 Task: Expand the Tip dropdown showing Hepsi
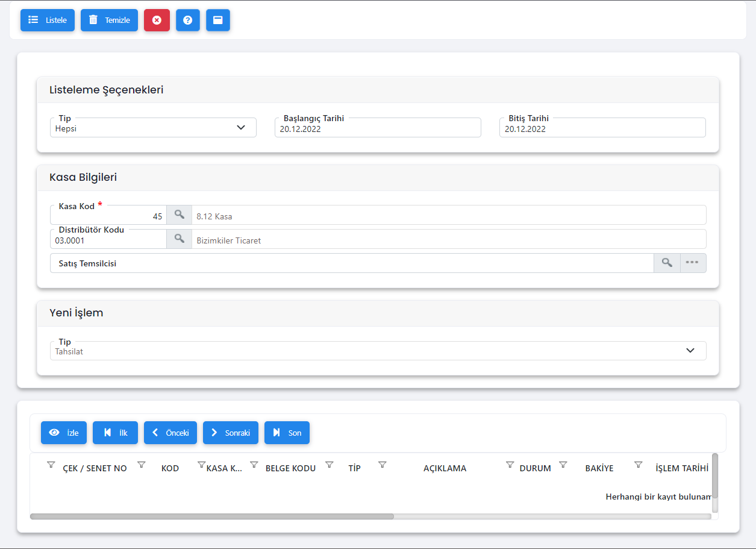(153, 128)
